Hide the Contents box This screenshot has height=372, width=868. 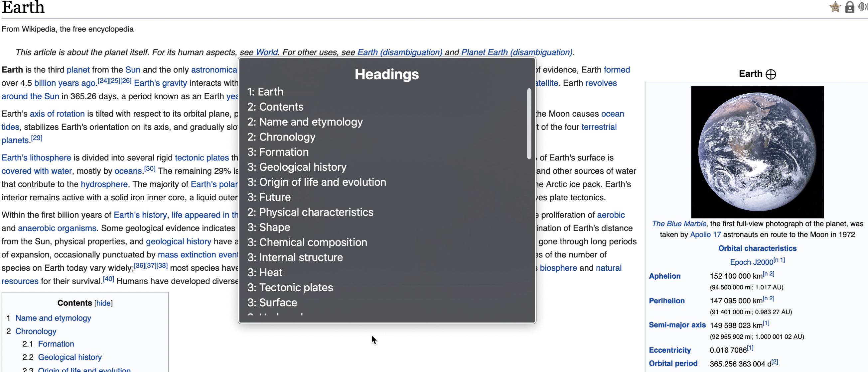tap(103, 303)
